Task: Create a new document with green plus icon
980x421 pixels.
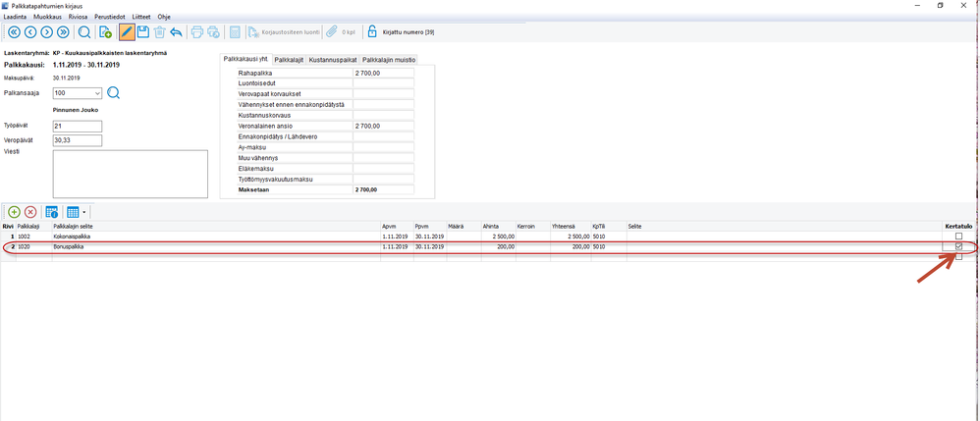Action: pyautogui.click(x=105, y=31)
